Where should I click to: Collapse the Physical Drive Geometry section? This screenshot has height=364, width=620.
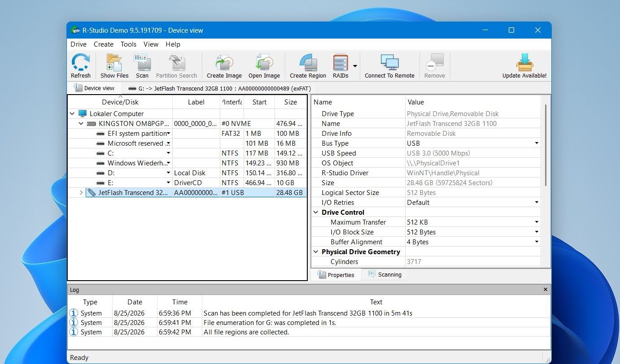pos(316,252)
